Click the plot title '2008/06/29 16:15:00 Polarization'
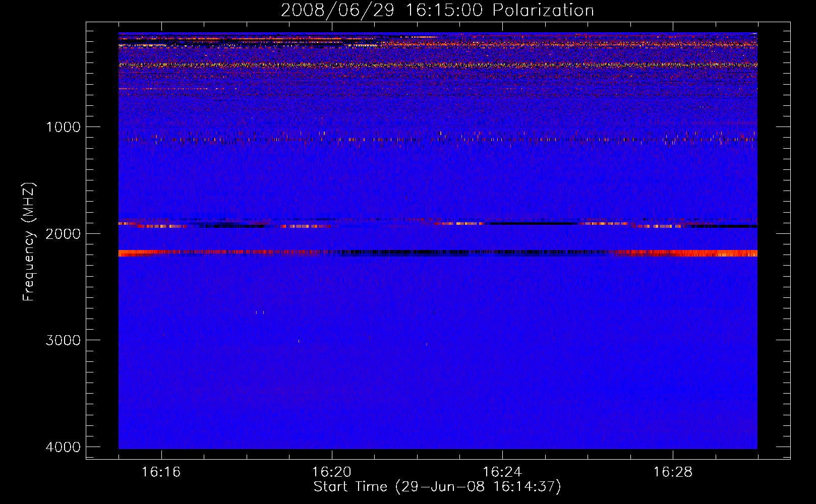The height and width of the screenshot is (504, 816). click(437, 11)
